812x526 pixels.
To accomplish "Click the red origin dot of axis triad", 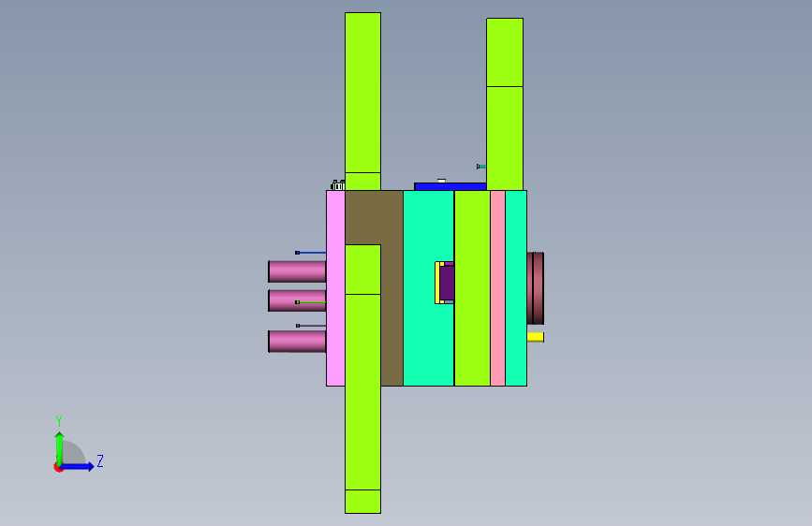I will 58,467.
